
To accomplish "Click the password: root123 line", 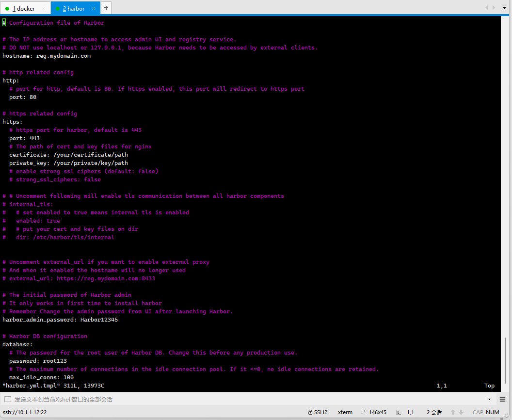I will [38, 361].
